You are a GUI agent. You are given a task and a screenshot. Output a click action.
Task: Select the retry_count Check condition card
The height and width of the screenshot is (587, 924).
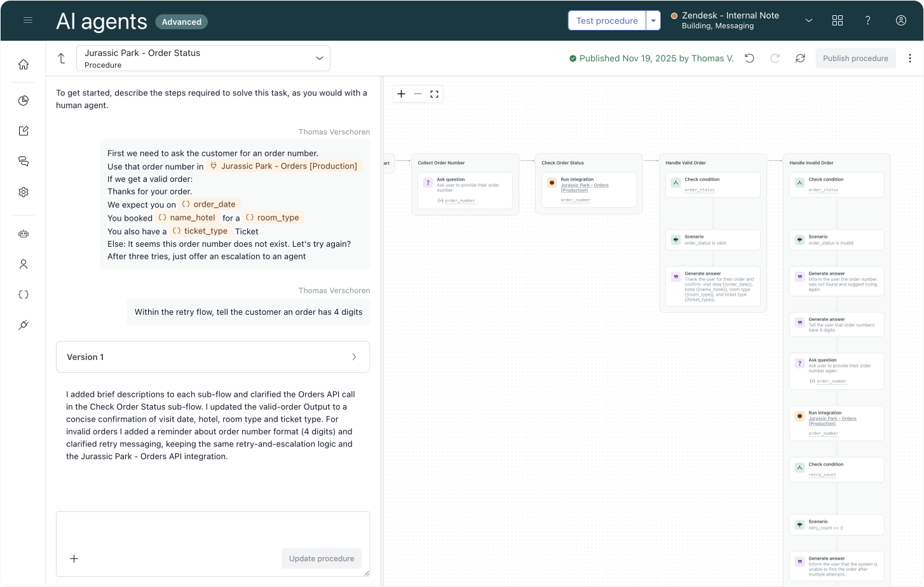point(837,469)
